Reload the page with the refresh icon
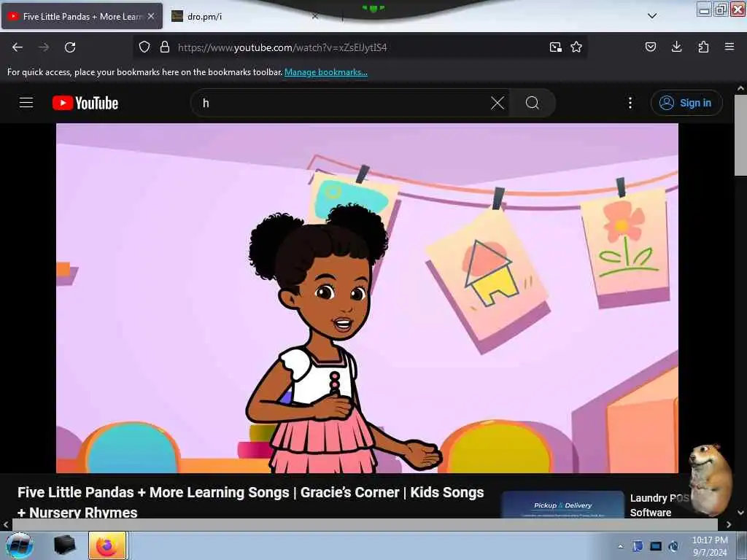Screen dimensions: 747x560 click(x=70, y=47)
